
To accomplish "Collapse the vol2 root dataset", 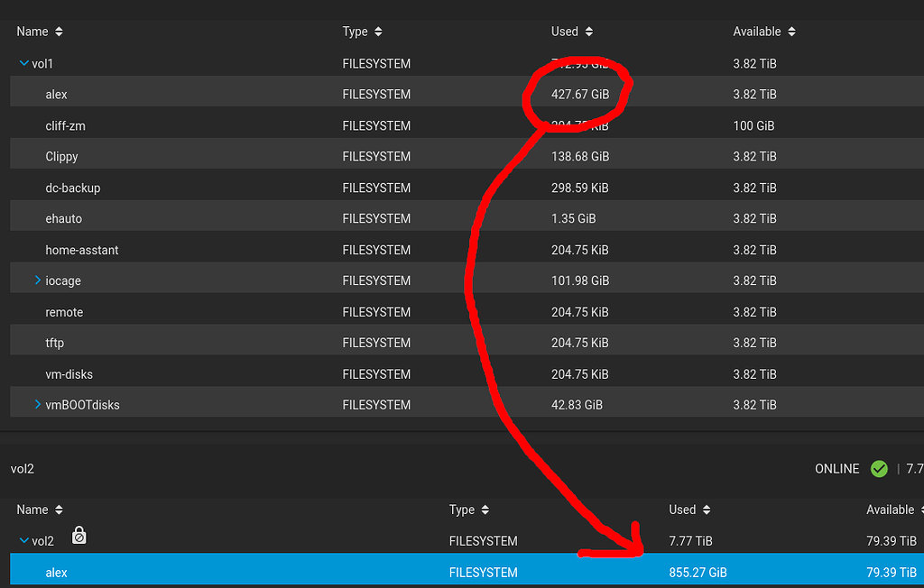I will [x=23, y=541].
